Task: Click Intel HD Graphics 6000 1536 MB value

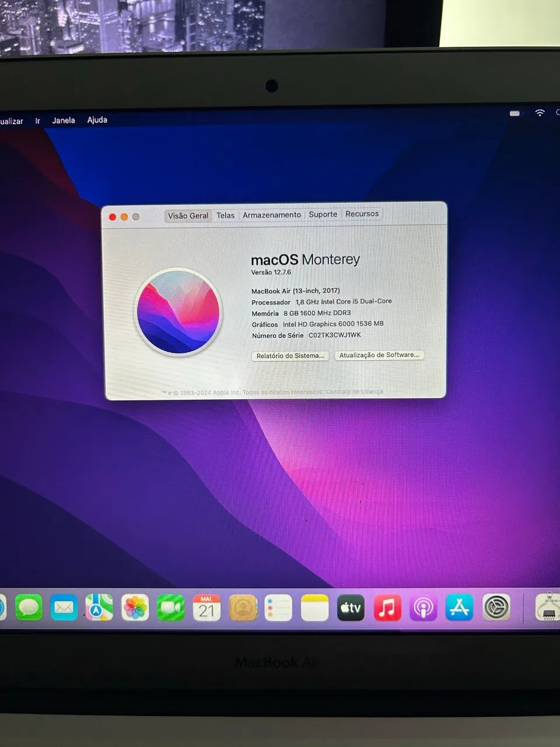Action: tap(333, 324)
